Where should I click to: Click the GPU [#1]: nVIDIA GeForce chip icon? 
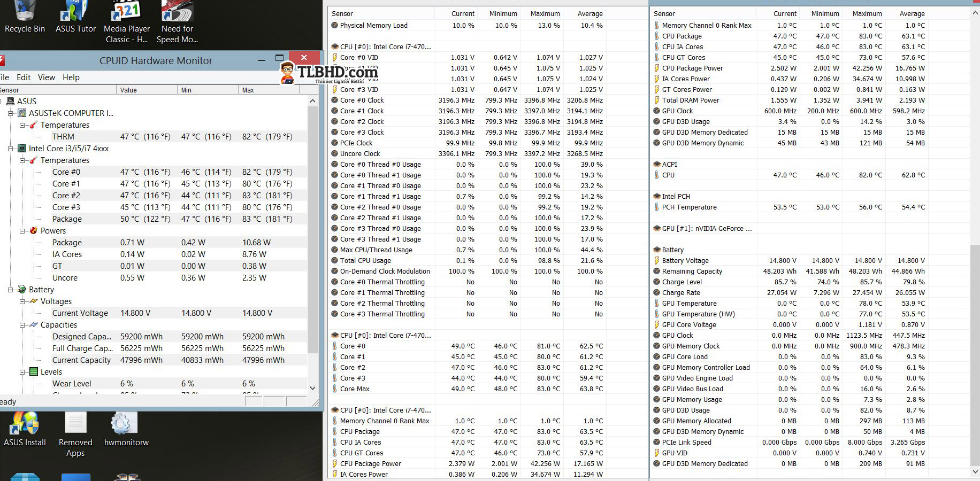657,228
